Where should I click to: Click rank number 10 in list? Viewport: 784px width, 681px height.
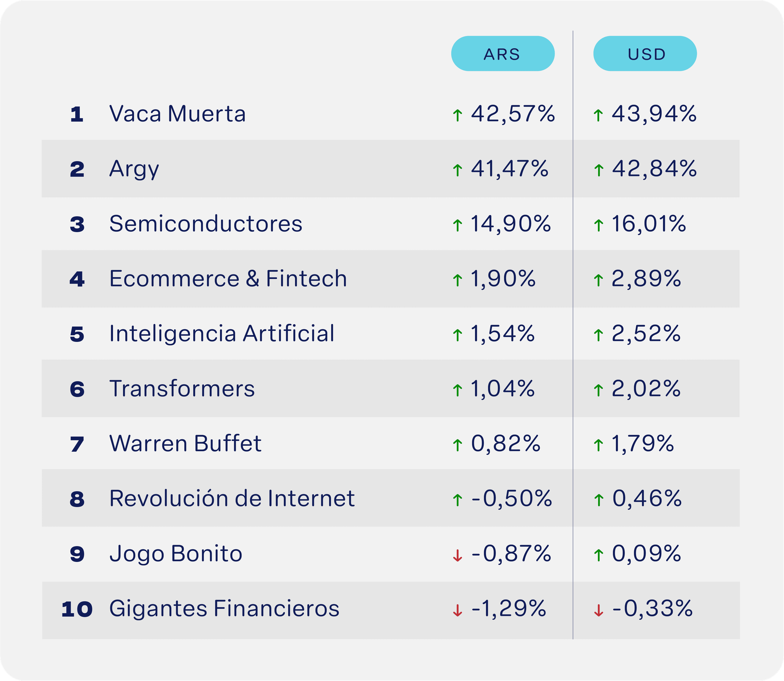[x=77, y=609]
